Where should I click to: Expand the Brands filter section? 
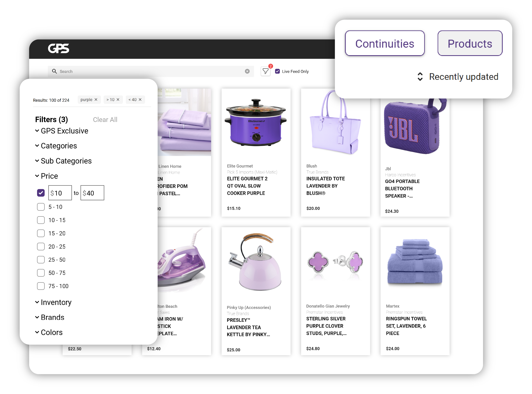[50, 317]
